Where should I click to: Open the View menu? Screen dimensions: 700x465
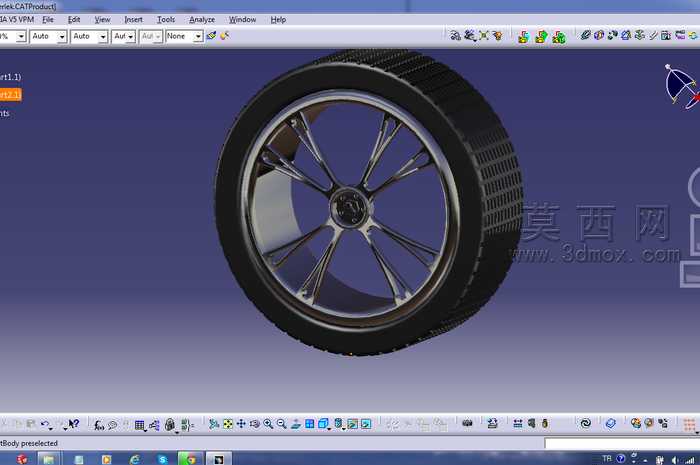click(x=102, y=20)
